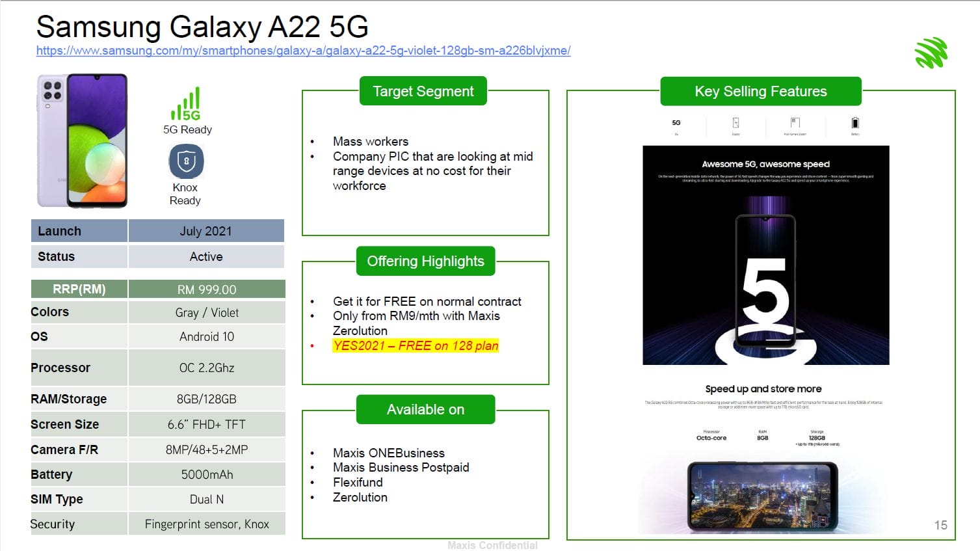Click the Target Segment header
Image resolution: width=980 pixels, height=551 pixels.
click(423, 91)
